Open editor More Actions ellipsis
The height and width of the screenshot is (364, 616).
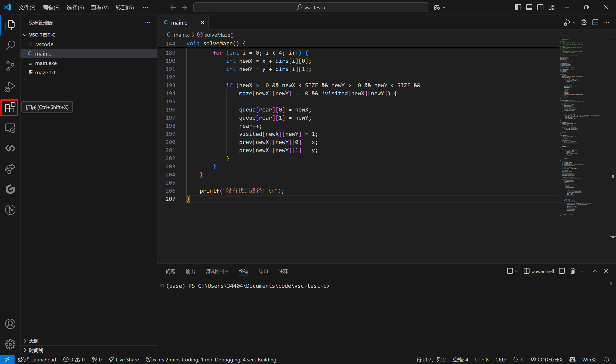pyautogui.click(x=606, y=23)
